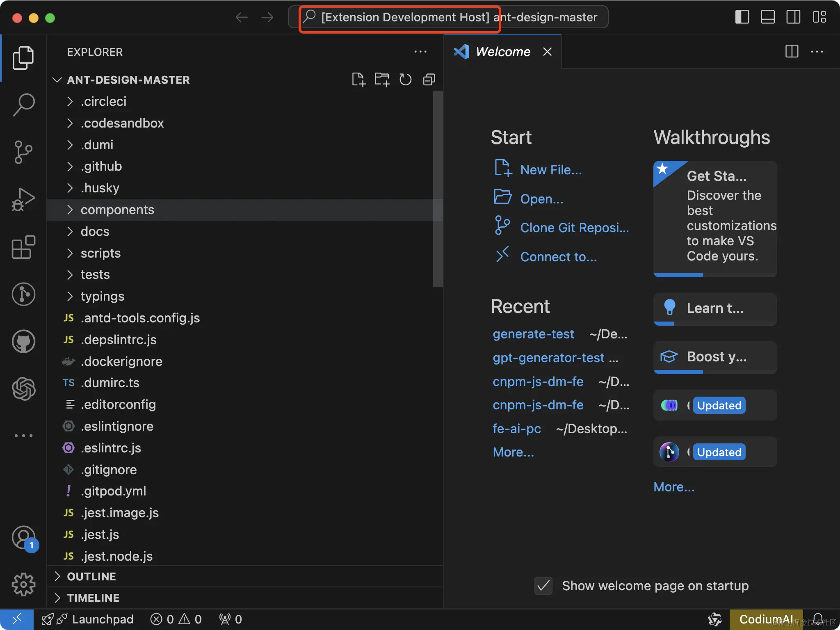Expand the TIMELINE section
The width and height of the screenshot is (840, 630).
tap(93, 598)
